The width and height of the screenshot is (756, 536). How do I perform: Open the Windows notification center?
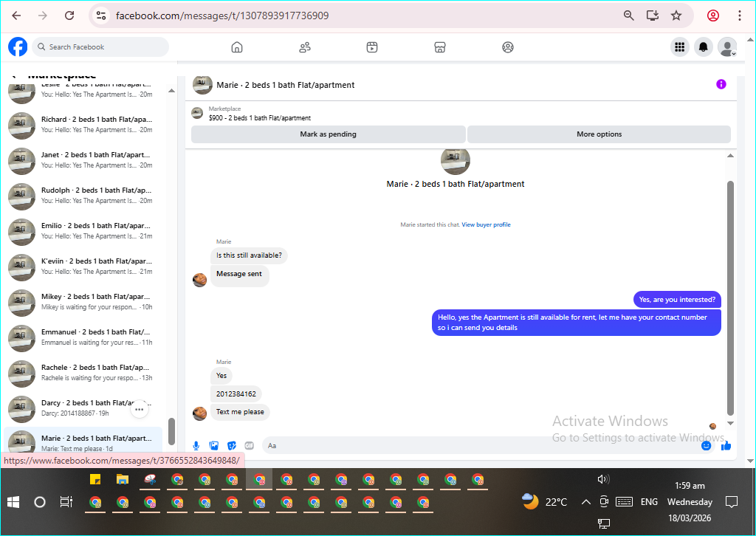732,502
